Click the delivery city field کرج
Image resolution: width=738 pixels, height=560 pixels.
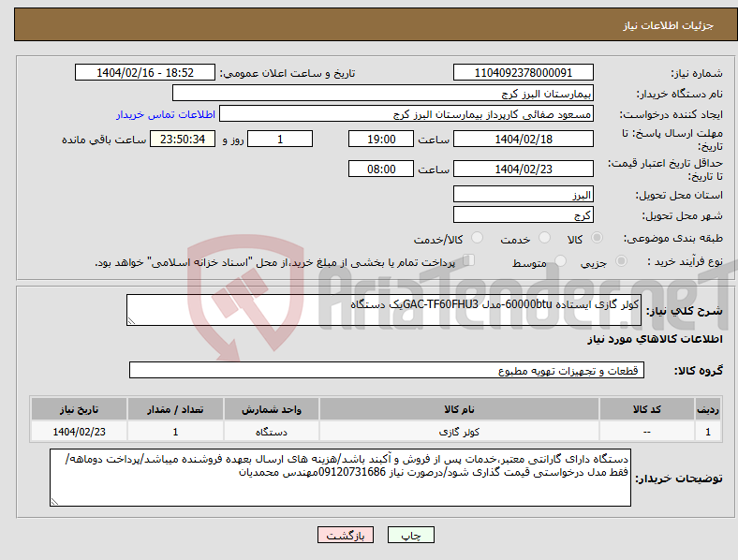point(523,215)
